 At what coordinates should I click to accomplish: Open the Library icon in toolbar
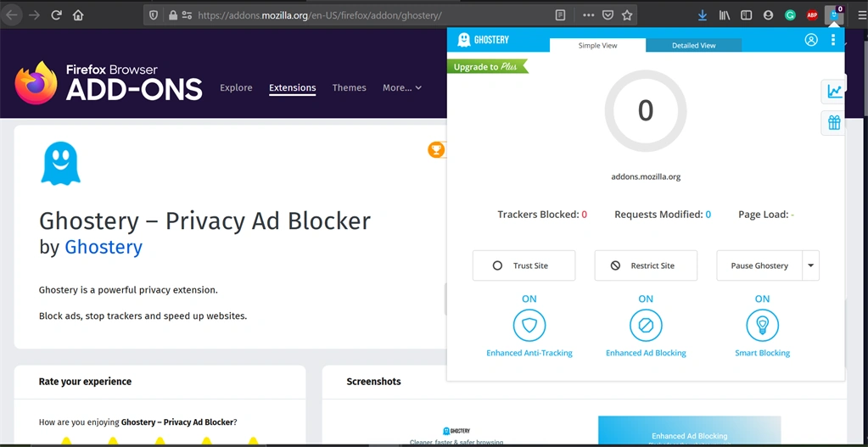tap(725, 15)
